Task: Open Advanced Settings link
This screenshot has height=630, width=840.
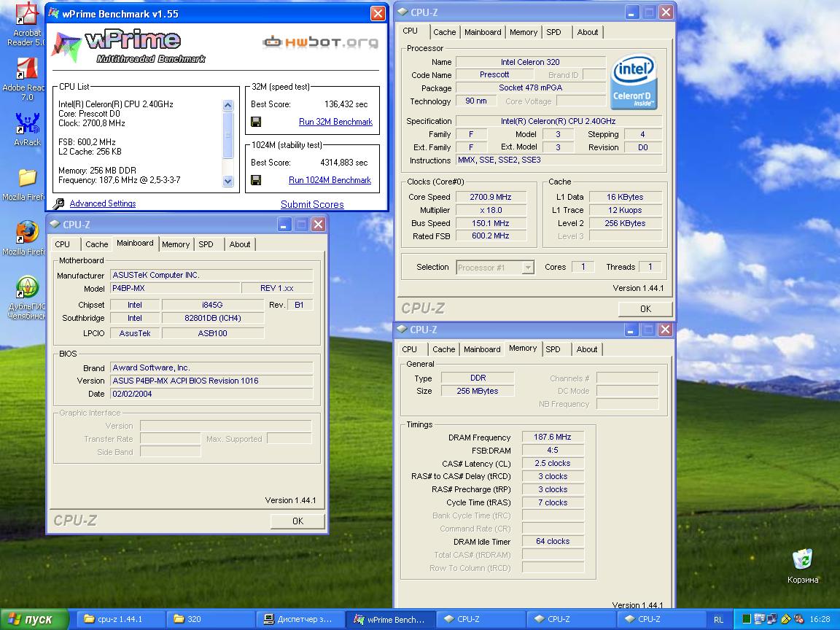Action: coord(102,203)
